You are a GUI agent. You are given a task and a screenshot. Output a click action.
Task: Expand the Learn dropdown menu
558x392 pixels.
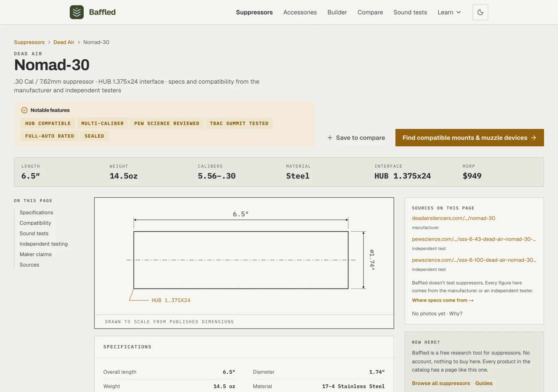[x=449, y=12]
